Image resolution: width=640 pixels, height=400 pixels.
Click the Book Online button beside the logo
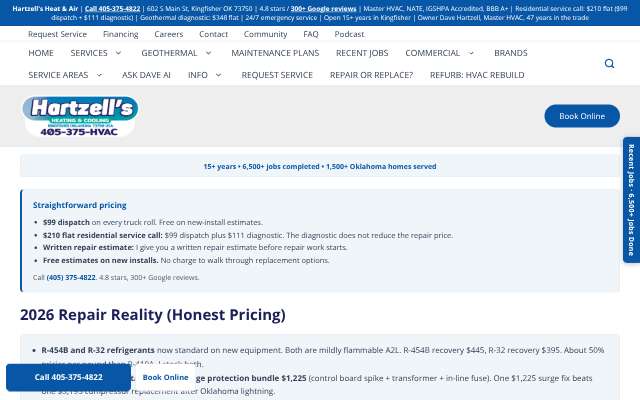point(582,116)
